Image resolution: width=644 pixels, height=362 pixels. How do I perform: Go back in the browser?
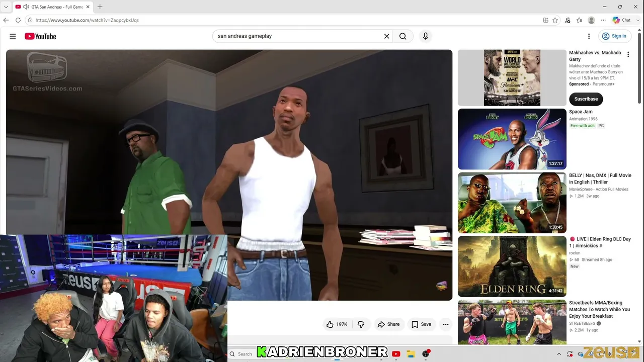[x=6, y=20]
